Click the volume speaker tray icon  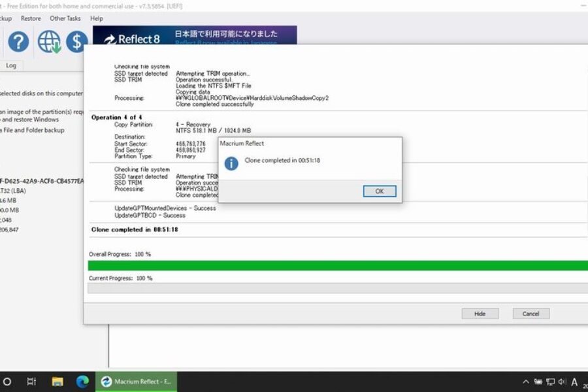562,382
